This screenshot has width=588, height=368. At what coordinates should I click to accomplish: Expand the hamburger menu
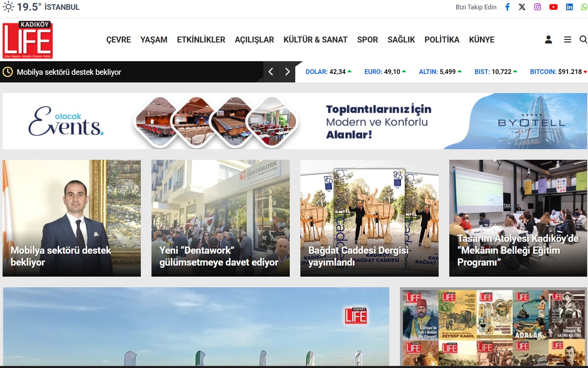[568, 40]
